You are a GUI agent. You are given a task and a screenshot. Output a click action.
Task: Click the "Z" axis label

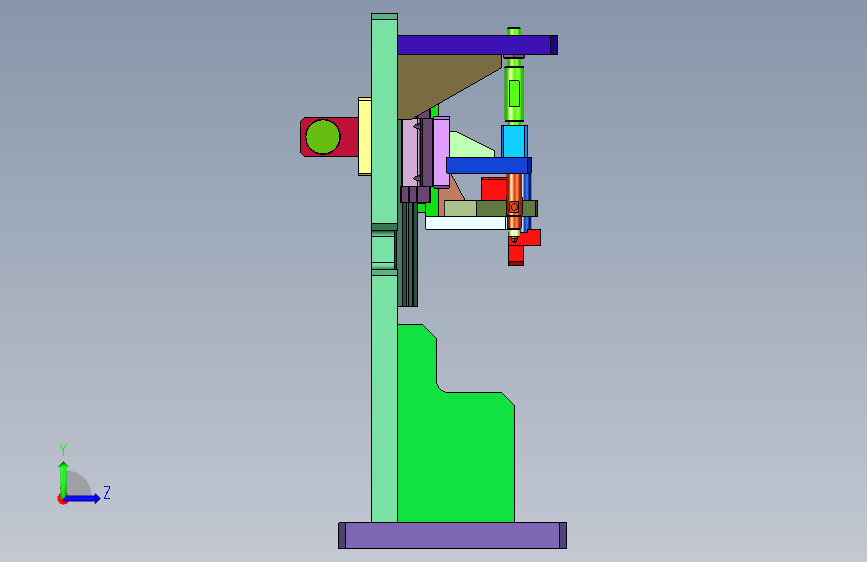(107, 492)
